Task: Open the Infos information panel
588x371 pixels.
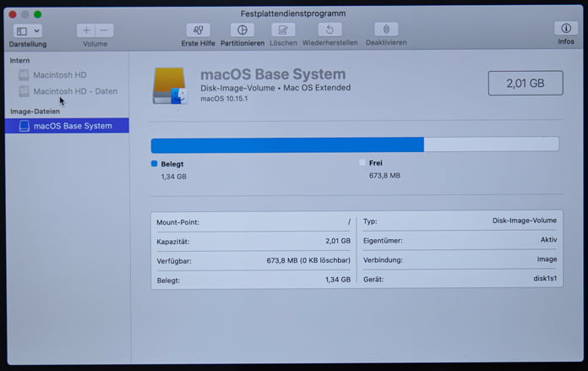Action: click(565, 30)
